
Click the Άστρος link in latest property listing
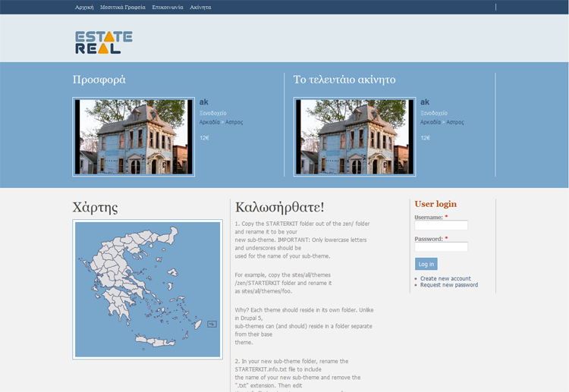coord(455,122)
